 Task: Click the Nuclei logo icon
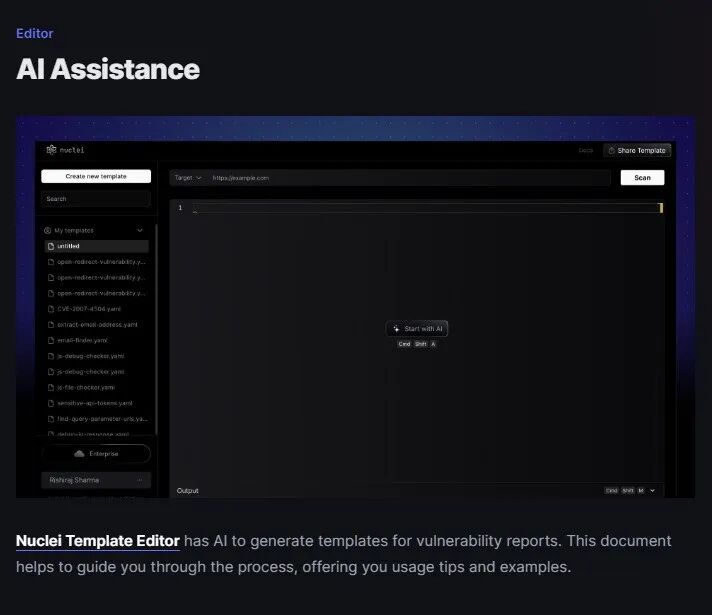pyautogui.click(x=51, y=149)
